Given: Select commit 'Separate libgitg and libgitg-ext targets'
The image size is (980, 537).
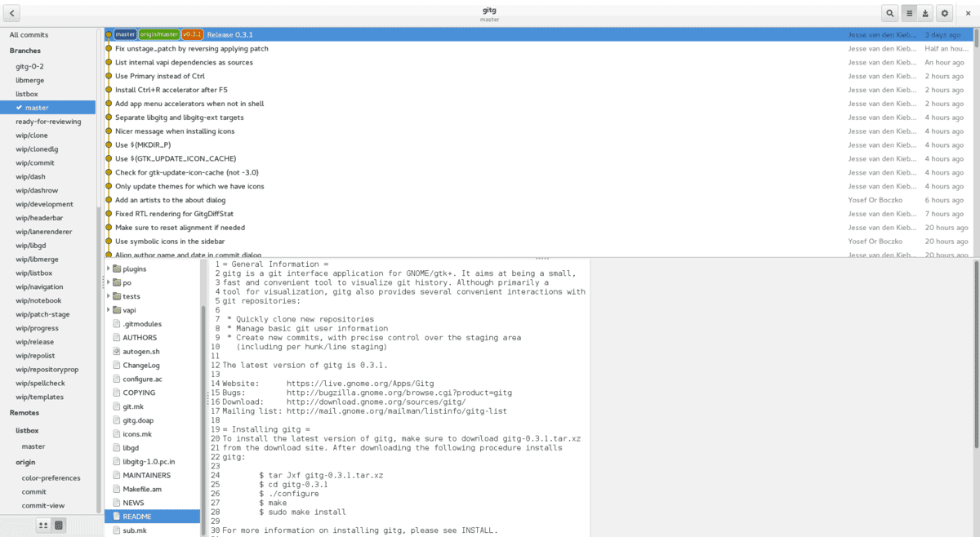Looking at the screenshot, I should coord(538,118).
